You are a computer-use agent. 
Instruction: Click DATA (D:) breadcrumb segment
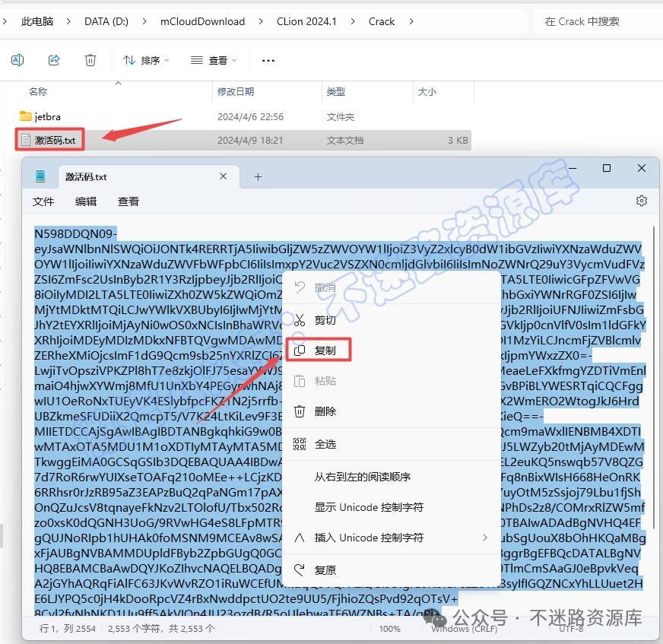(106, 21)
